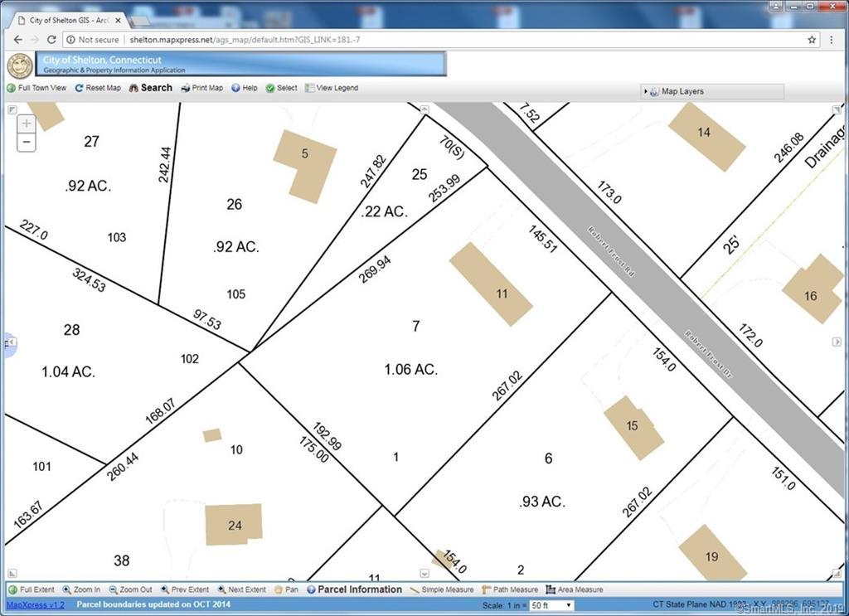Screen dimensions: 849x616
Task: Click the Print Map tool
Action: 201,88
